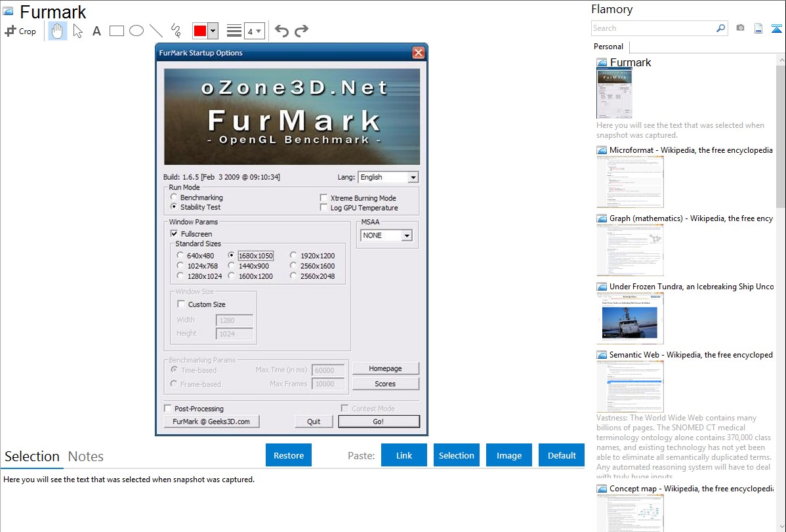786x532 pixels.
Task: Click inside the Search field
Action: coord(653,28)
